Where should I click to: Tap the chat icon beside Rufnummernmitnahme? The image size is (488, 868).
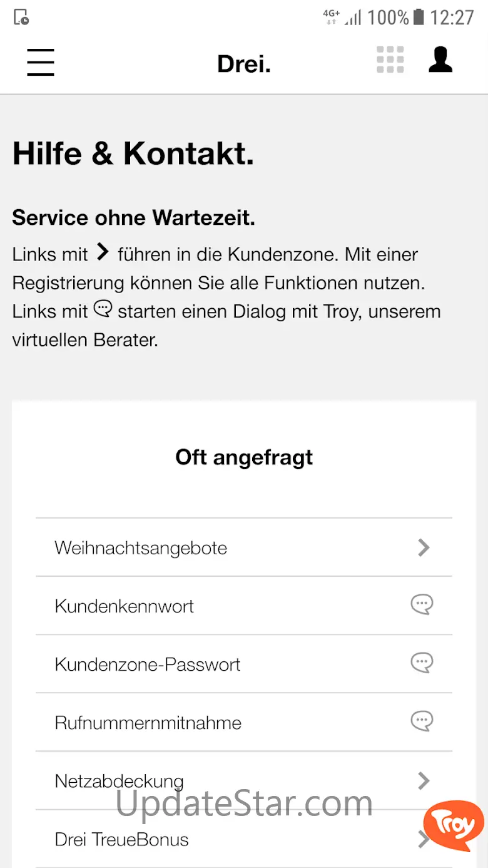click(x=422, y=721)
